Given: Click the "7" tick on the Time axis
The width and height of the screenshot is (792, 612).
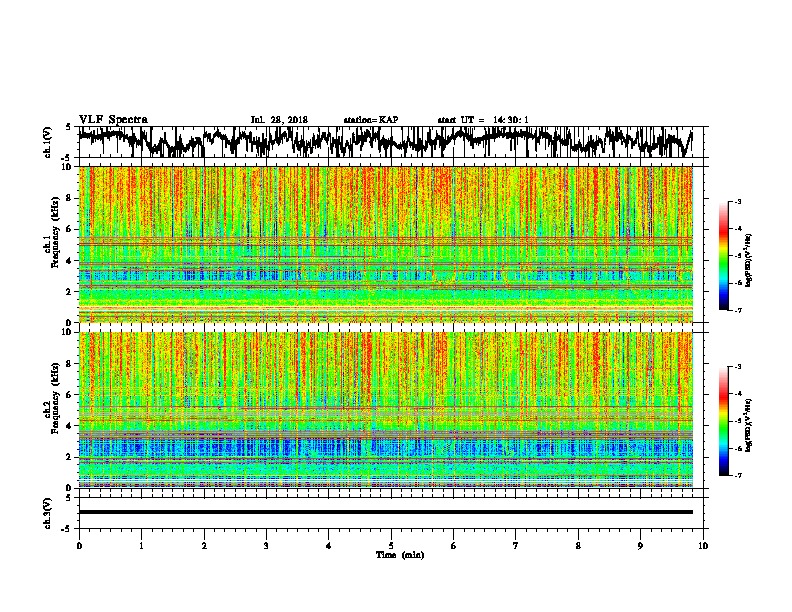Looking at the screenshot, I should click(x=516, y=546).
